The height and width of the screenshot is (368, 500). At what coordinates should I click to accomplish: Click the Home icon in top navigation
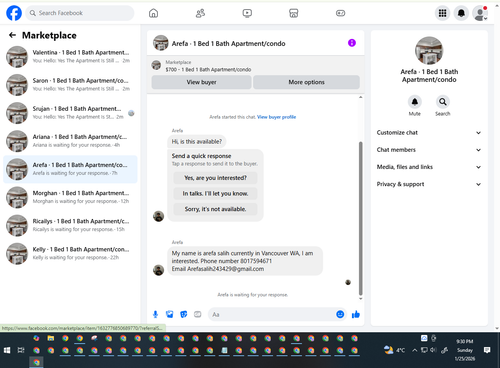(153, 13)
